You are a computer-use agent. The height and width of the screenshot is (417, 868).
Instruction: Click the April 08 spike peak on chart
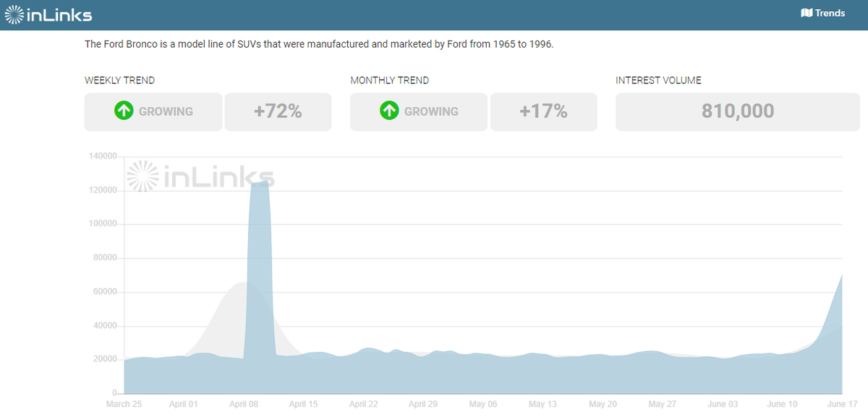click(259, 183)
